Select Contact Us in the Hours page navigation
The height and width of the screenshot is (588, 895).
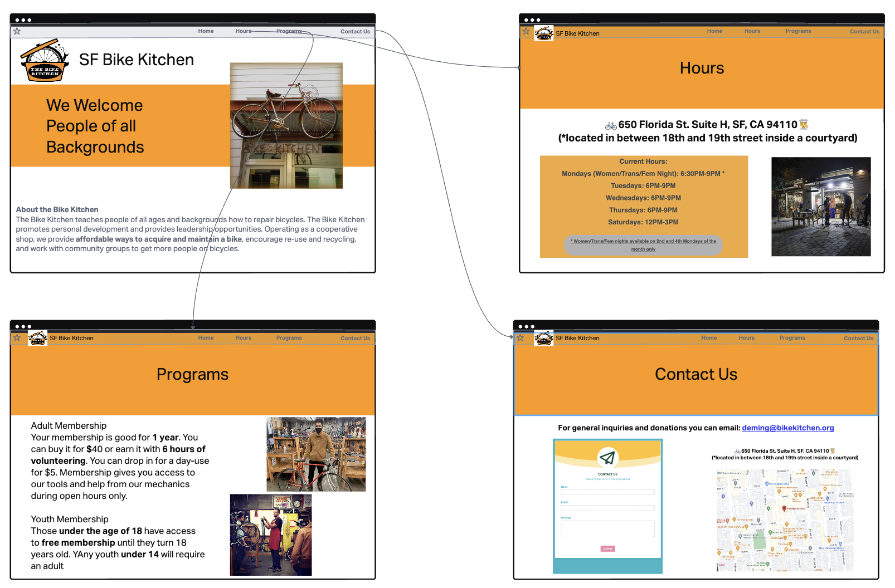(x=864, y=31)
